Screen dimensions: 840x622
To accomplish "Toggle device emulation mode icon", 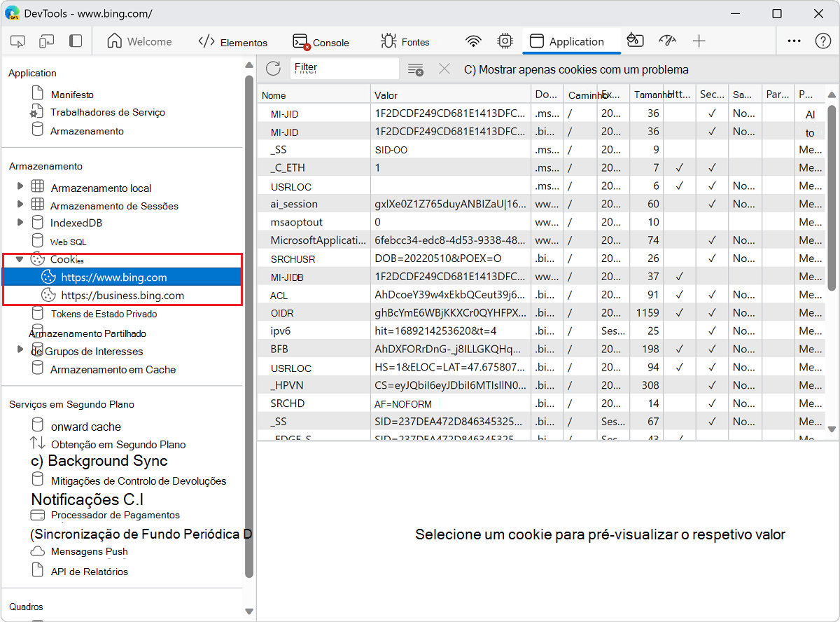I will pos(47,41).
